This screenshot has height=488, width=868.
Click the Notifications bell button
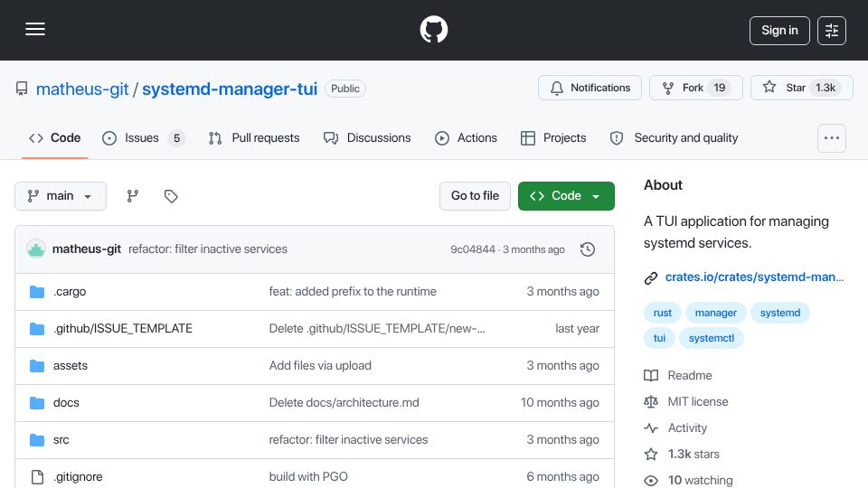[590, 88]
